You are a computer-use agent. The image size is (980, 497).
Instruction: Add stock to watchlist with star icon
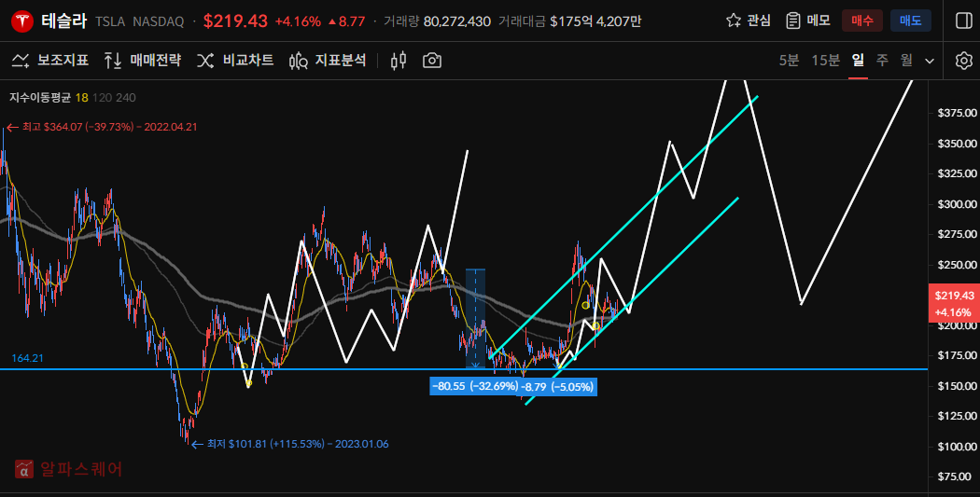coord(749,21)
